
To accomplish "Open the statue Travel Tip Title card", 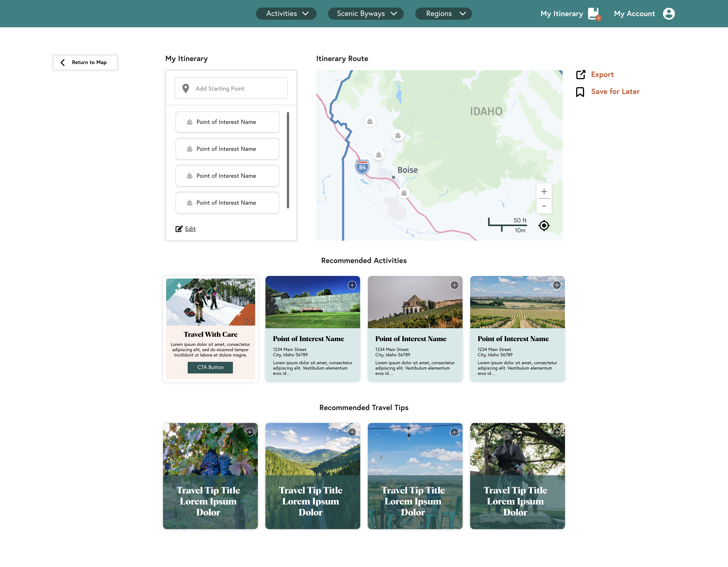I will [517, 476].
